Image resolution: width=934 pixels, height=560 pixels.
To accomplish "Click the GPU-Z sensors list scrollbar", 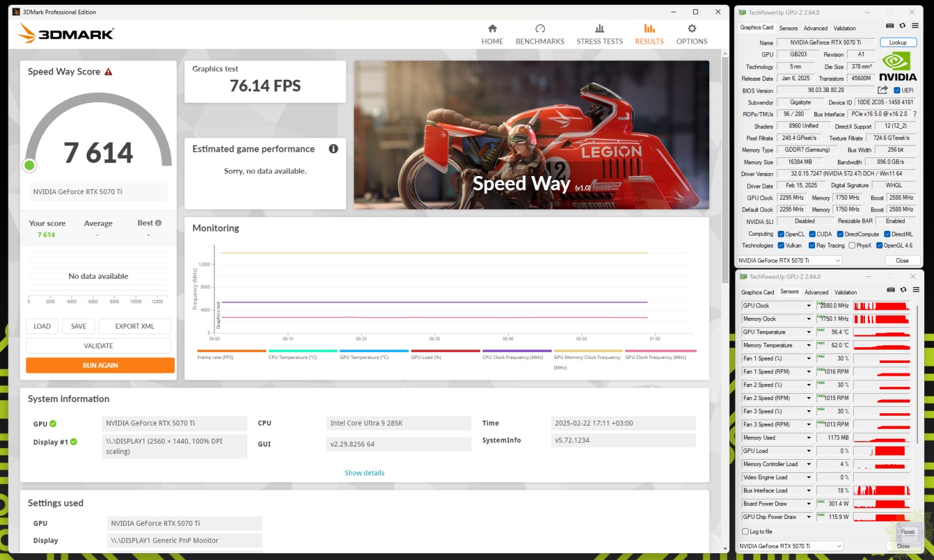I will point(918,373).
